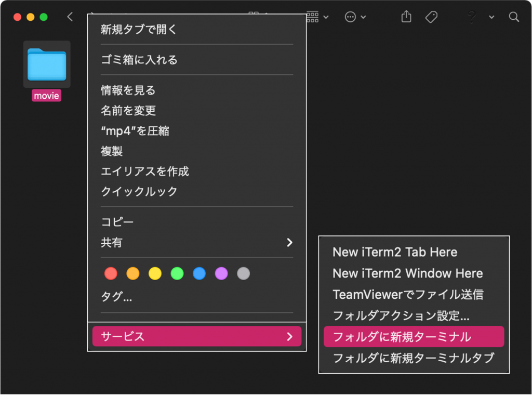Click the movie folder name label
The image size is (532, 395).
(x=47, y=96)
